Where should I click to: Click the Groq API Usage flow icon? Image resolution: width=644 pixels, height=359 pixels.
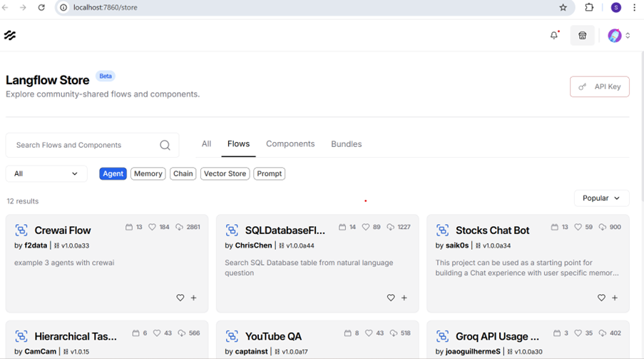pyautogui.click(x=442, y=336)
